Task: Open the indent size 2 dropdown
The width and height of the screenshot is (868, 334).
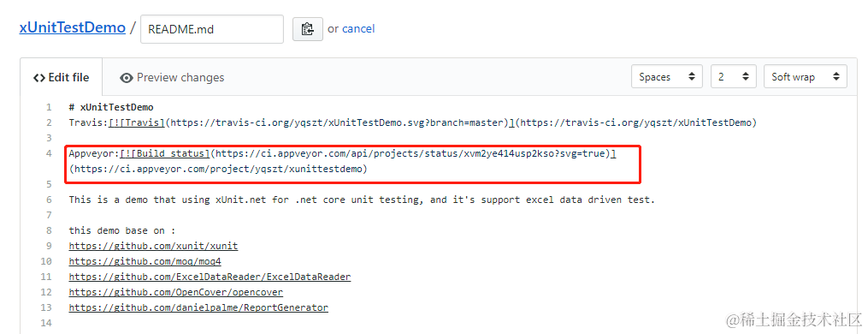Action: pyautogui.click(x=734, y=76)
